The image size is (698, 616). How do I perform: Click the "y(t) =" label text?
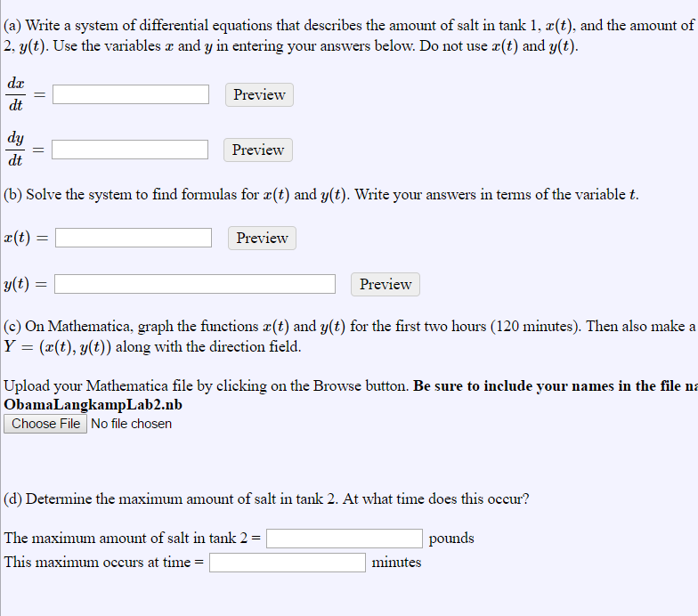(26, 285)
